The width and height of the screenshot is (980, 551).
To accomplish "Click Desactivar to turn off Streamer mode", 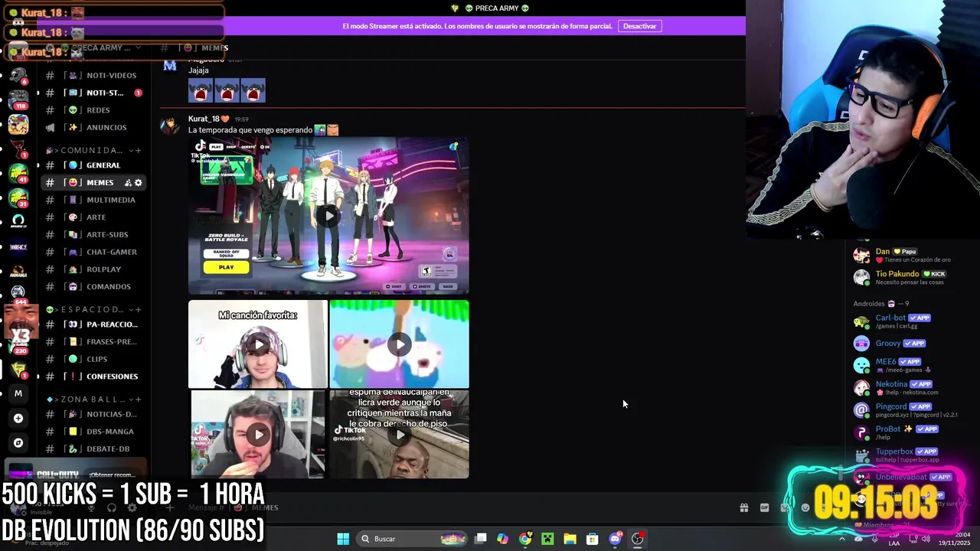I will pyautogui.click(x=639, y=26).
